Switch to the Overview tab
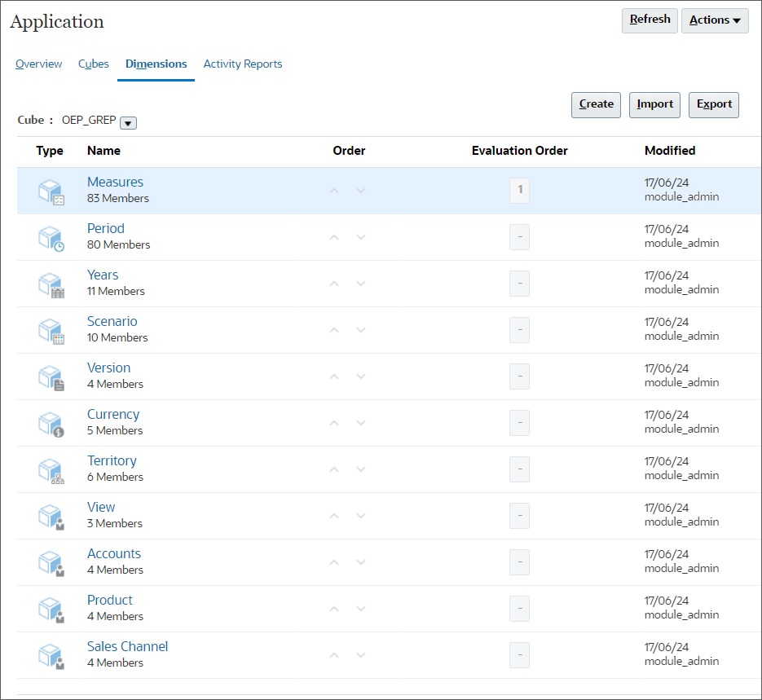762x700 pixels. click(x=39, y=64)
